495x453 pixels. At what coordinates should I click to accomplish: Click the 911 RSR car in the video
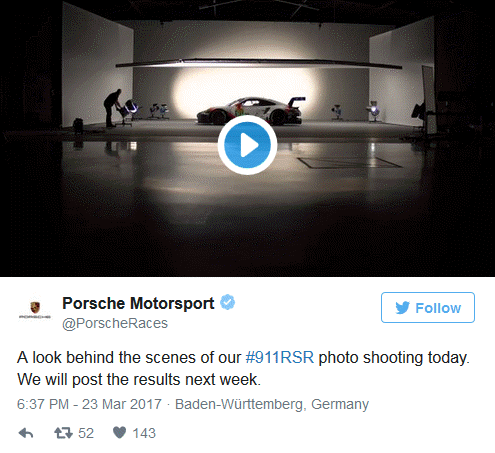pyautogui.click(x=251, y=111)
